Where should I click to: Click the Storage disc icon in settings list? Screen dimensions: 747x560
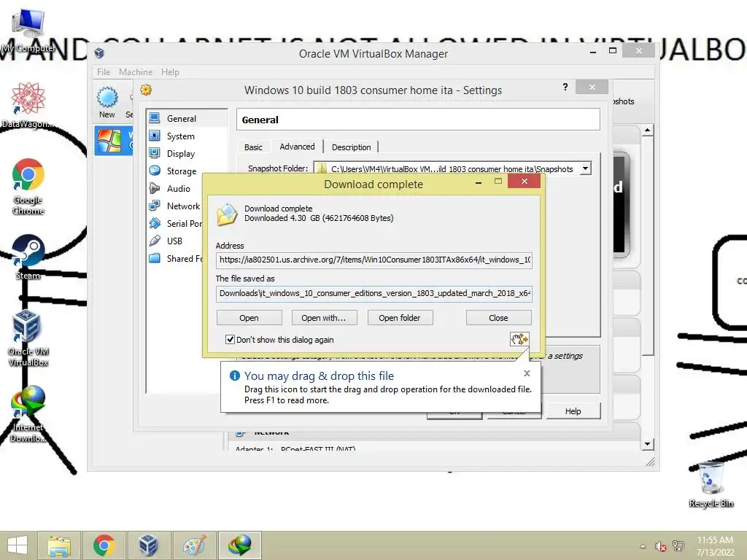155,171
